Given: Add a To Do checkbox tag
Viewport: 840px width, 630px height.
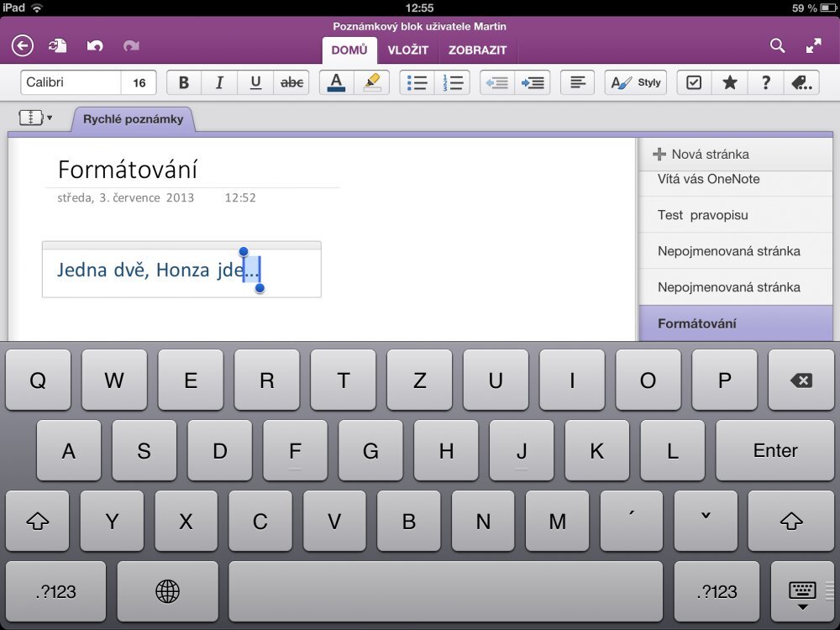Looking at the screenshot, I should pyautogui.click(x=693, y=81).
